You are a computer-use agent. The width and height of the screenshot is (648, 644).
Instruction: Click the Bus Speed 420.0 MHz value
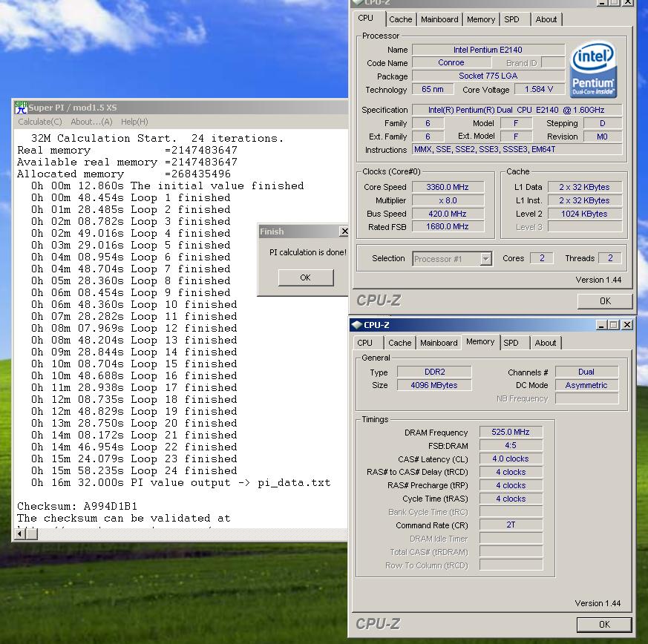[448, 214]
